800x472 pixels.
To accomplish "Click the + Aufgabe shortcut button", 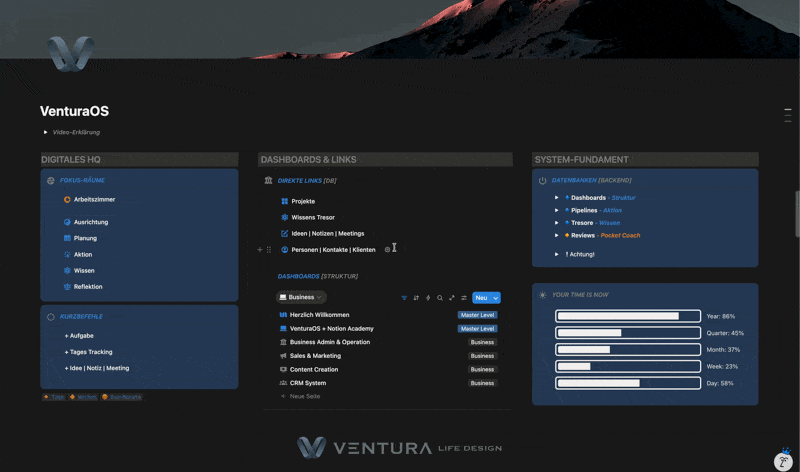I will 79,336.
